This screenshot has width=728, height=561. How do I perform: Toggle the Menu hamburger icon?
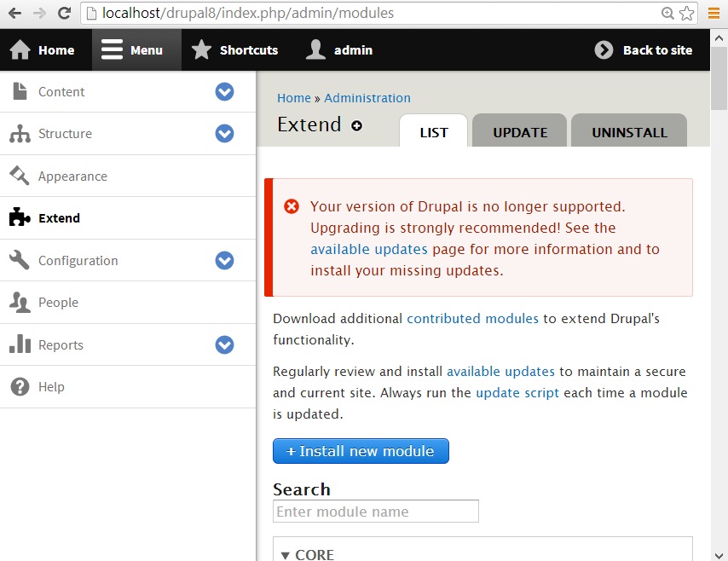coord(112,50)
